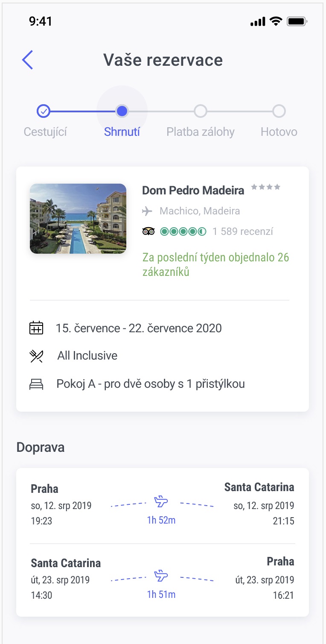Tap plane icon on Praha outbound flight
Viewport: 326px width, 644px height.
[161, 501]
